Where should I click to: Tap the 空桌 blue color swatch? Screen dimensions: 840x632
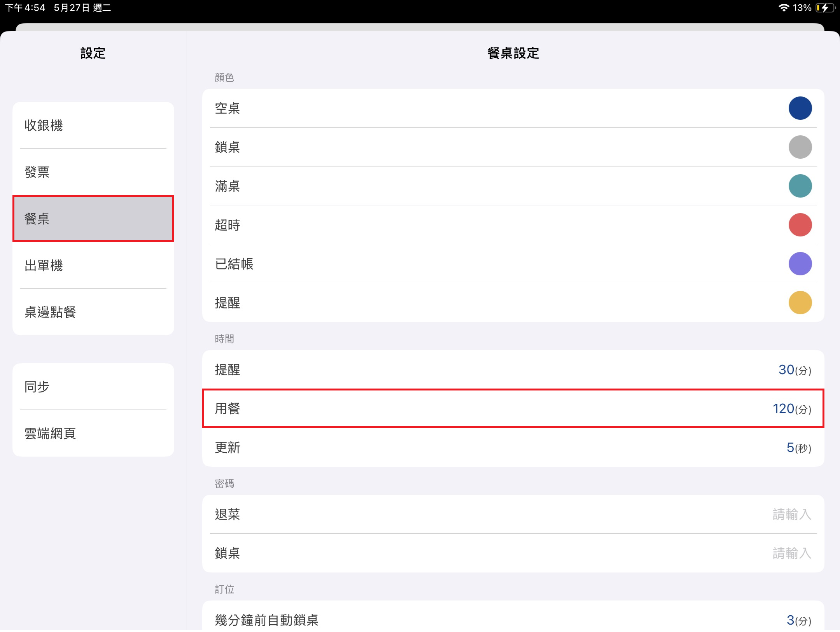point(800,108)
